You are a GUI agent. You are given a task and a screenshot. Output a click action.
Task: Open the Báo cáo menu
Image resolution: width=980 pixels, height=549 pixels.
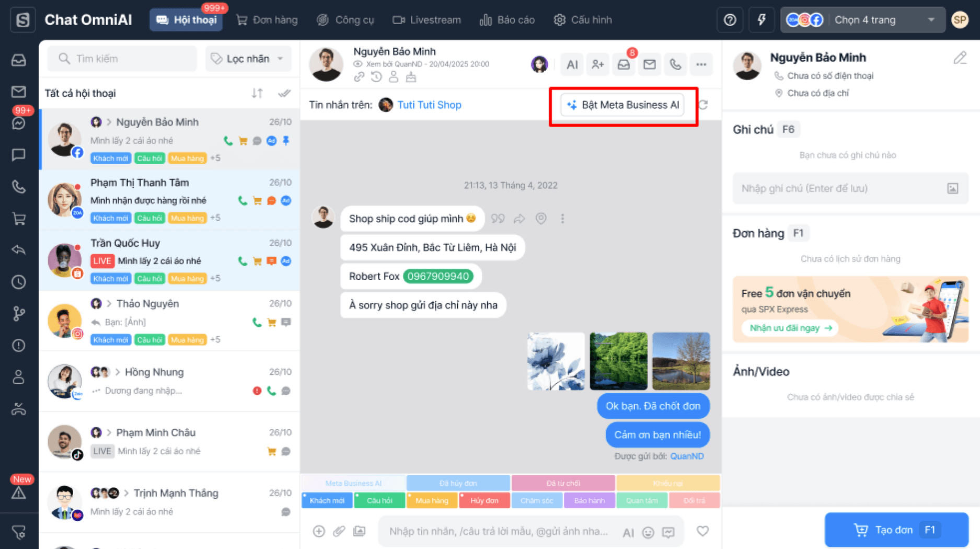508,20
